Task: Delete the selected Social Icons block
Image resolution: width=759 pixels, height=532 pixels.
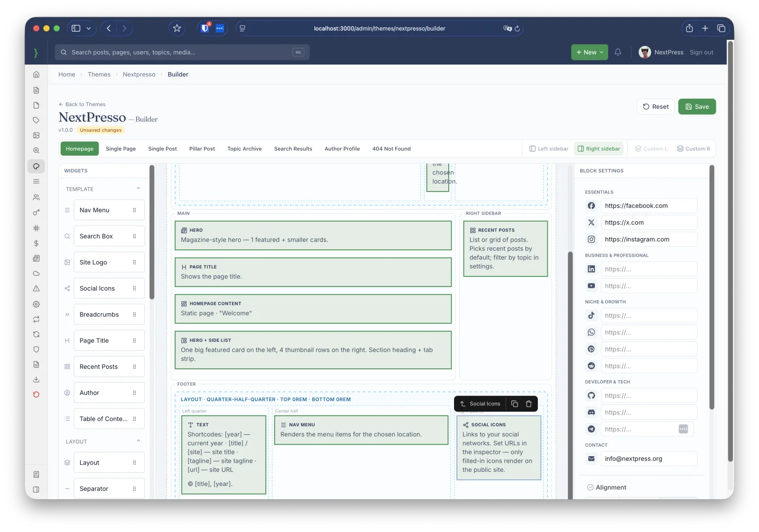Action: click(529, 404)
